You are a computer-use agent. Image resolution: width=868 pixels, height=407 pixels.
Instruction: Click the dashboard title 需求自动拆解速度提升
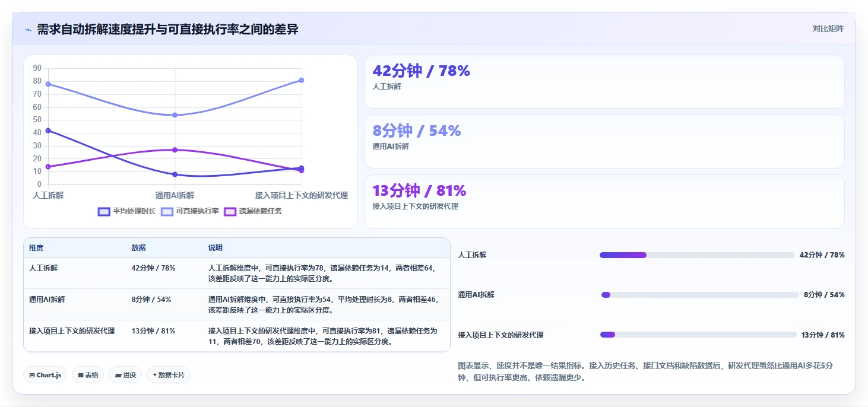[x=167, y=29]
